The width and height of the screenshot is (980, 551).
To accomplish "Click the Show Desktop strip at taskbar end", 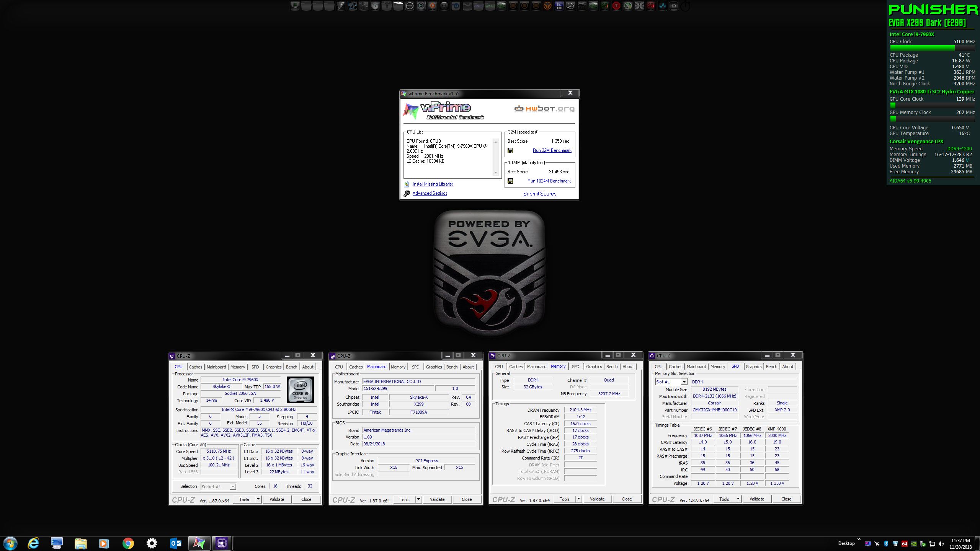I will pos(977,544).
